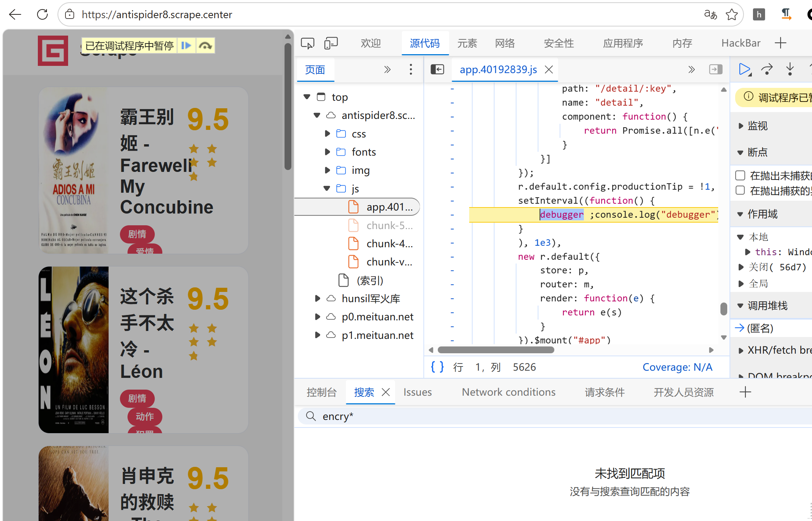Switch to the 控制台 drawer tab
Image resolution: width=812 pixels, height=521 pixels.
[322, 392]
